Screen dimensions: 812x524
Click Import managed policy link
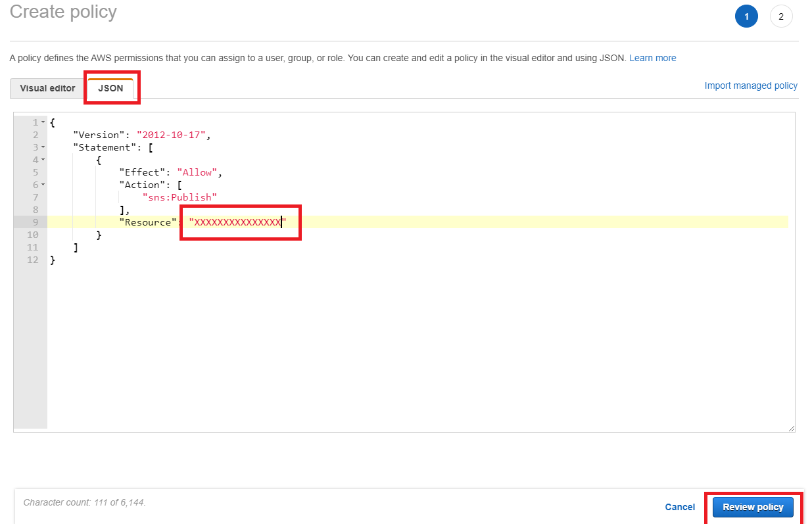click(751, 85)
